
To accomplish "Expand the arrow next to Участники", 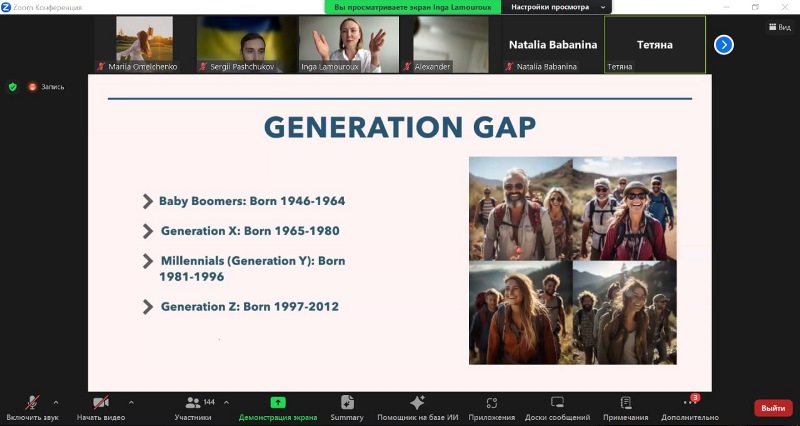I will pyautogui.click(x=226, y=402).
